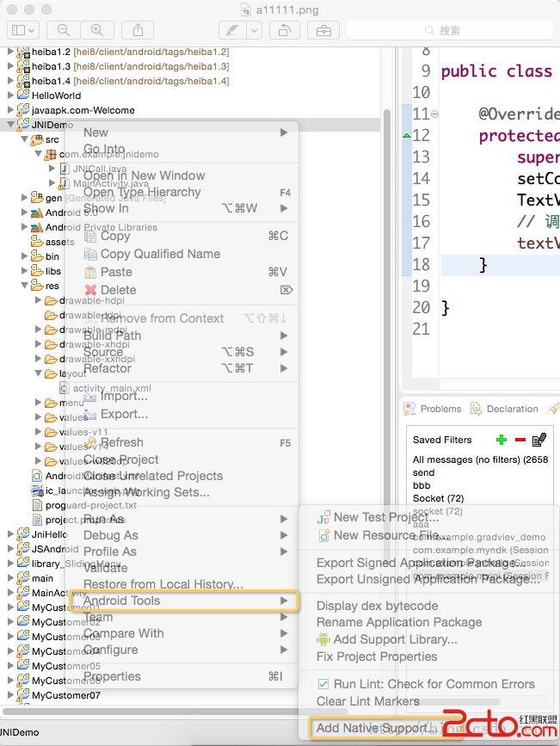Collapse the JNIDemo project tree node
The image size is (560, 746).
[x=10, y=125]
